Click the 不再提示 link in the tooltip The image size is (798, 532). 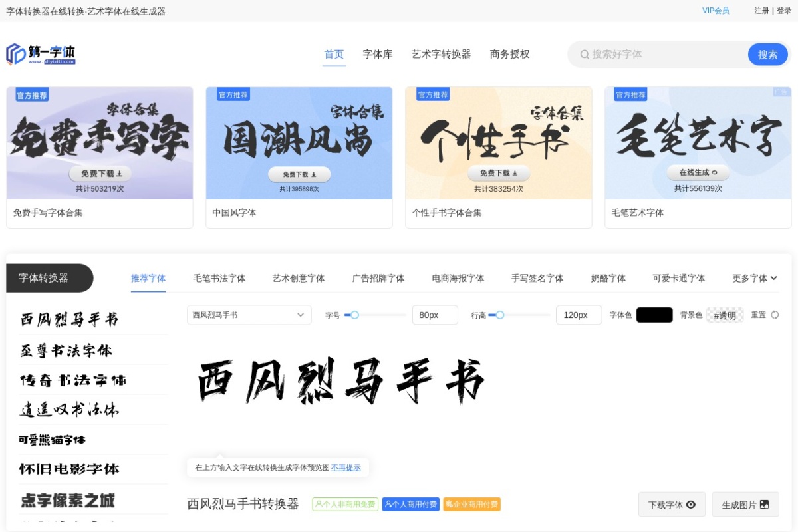click(346, 467)
